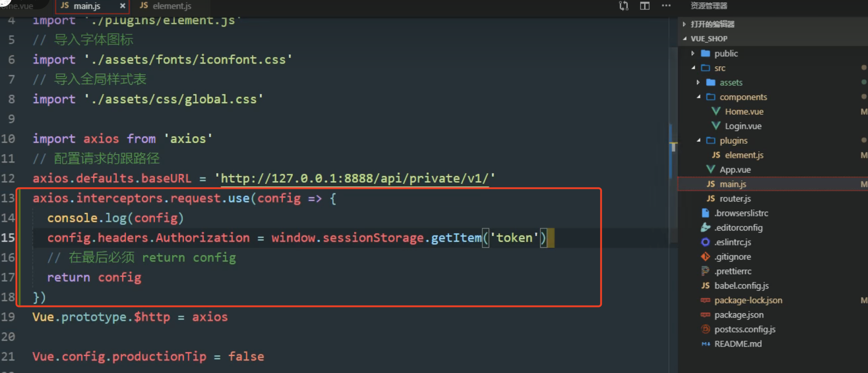Click the ESLint icon beside .eslintrc.js
The image size is (868, 373).
tap(705, 242)
